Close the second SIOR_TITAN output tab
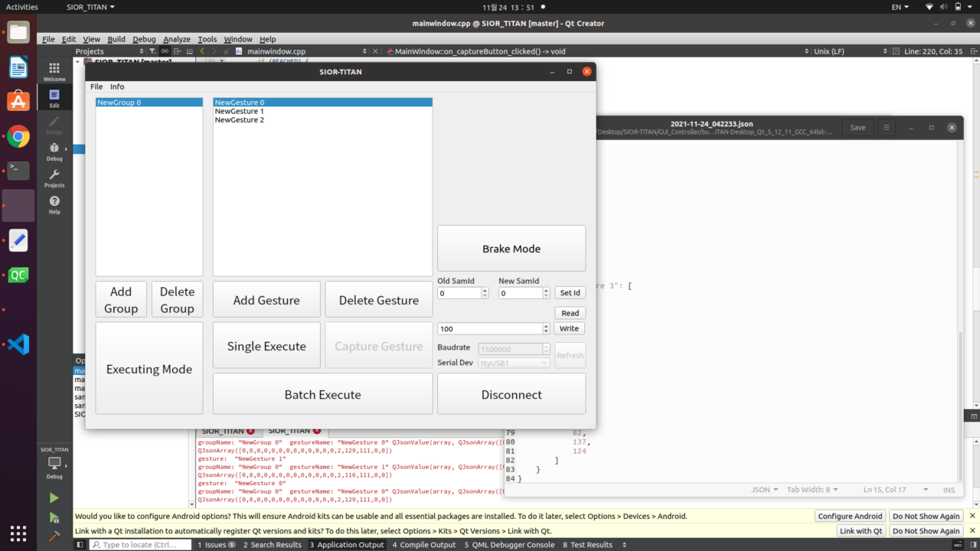 point(317,431)
